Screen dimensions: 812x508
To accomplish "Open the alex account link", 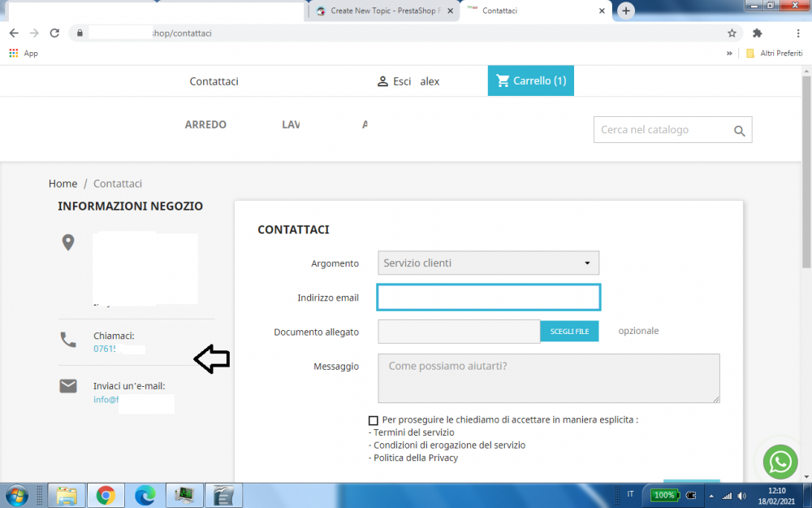I will [x=430, y=81].
